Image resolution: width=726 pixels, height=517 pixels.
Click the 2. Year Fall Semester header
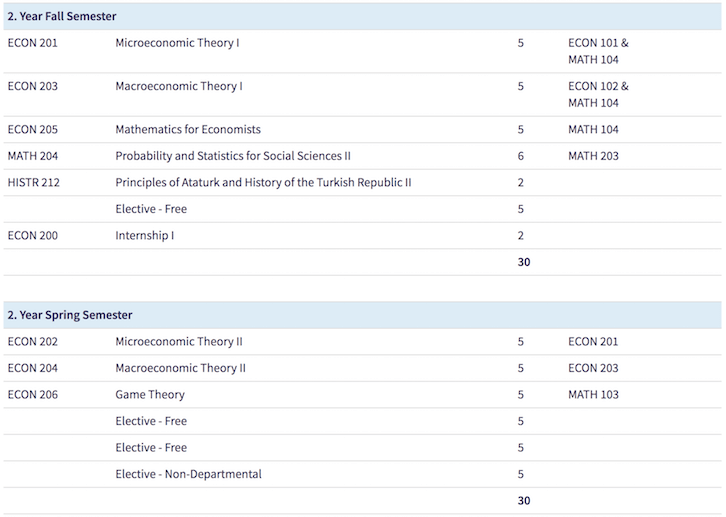(62, 16)
